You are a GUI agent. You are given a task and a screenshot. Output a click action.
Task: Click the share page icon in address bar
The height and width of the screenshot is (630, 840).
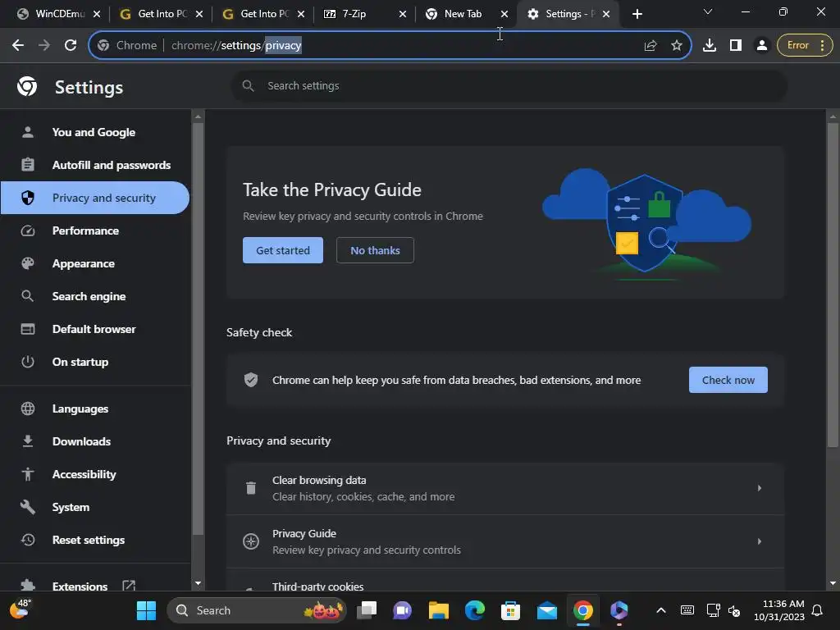tap(651, 46)
